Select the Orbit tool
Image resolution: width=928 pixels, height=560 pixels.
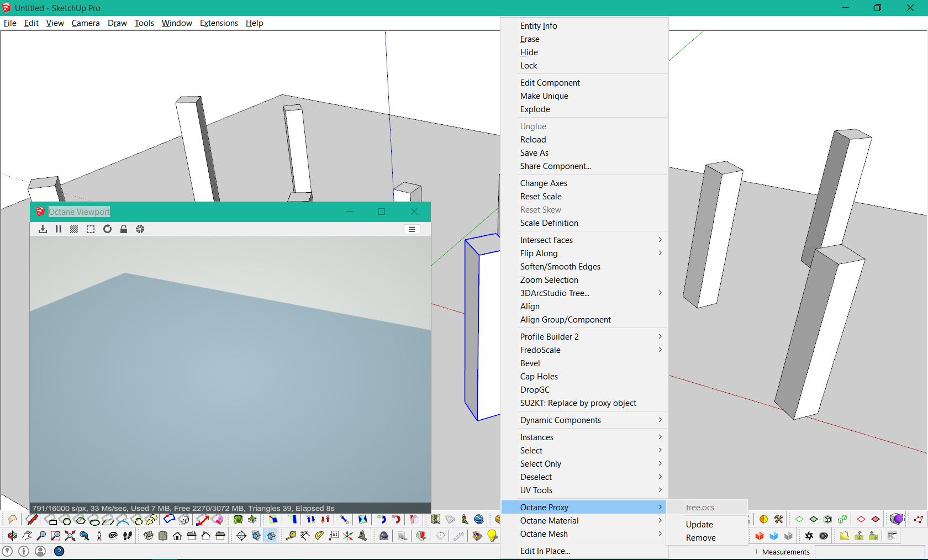point(12,536)
